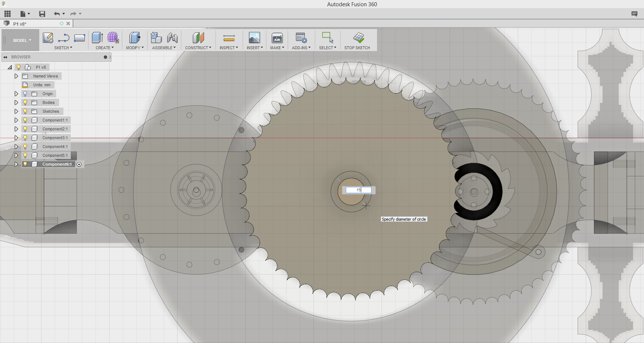Select the Press Pull modify tool
The width and height of the screenshot is (644, 343).
click(x=135, y=37)
